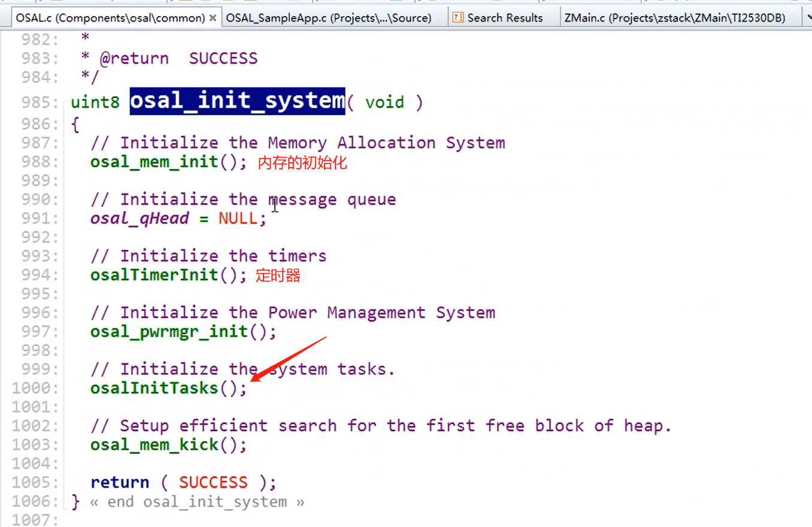Viewport: 812px width, 527px height.
Task: Click the comment 'Initialize the system tasks.'
Action: [243, 369]
